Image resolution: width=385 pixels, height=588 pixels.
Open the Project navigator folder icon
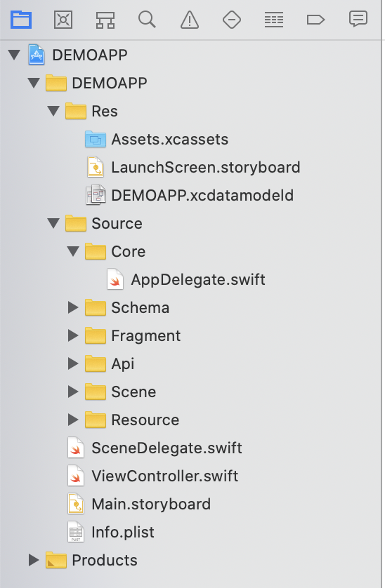[21, 20]
